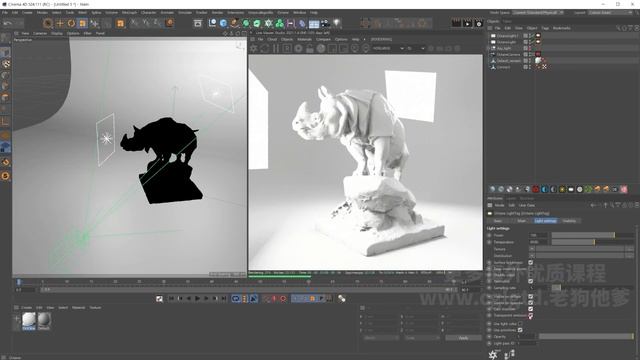Select the Live Selection tool
640x360 pixels.
[48, 23]
